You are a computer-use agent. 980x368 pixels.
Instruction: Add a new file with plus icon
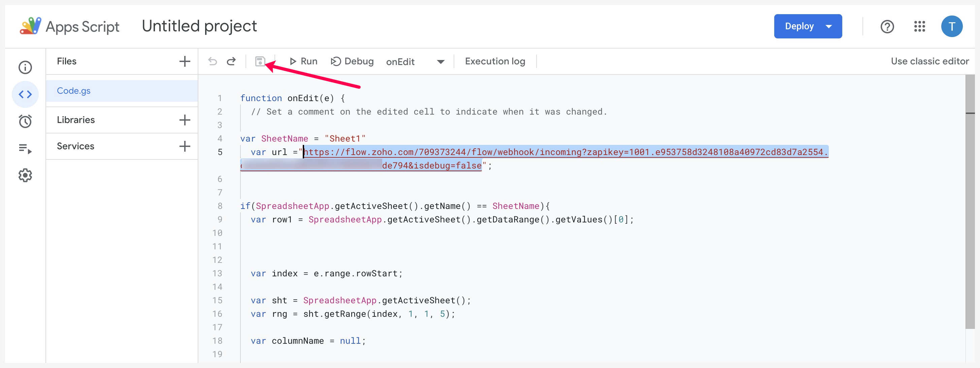click(185, 61)
